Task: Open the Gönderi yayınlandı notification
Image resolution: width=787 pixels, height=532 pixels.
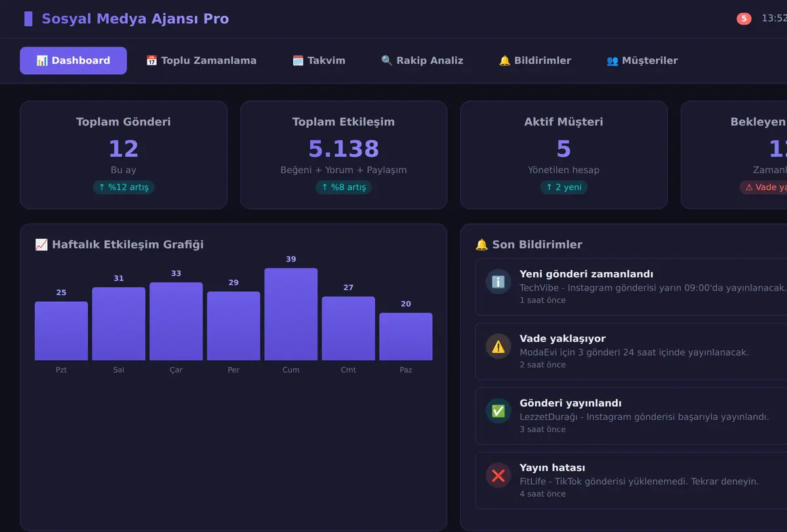Action: [631, 416]
